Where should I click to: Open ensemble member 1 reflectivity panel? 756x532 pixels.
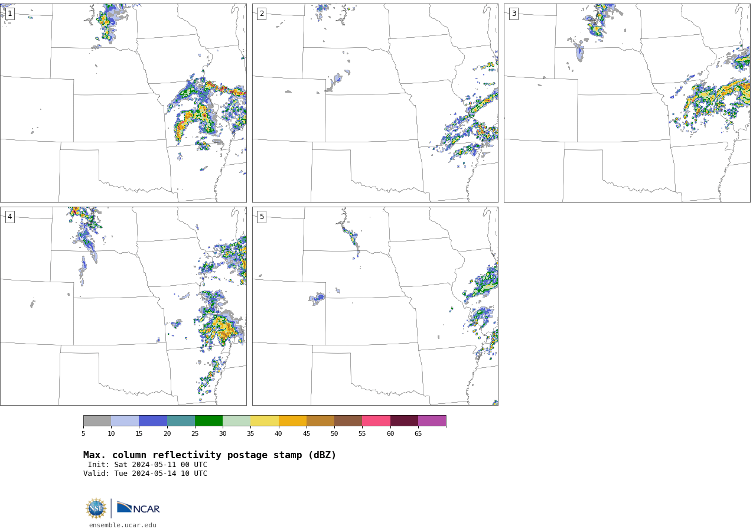pos(123,103)
